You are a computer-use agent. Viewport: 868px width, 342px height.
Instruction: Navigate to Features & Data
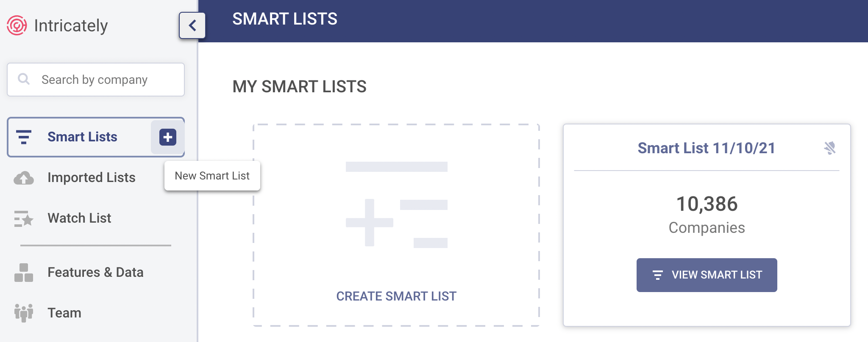click(x=95, y=273)
